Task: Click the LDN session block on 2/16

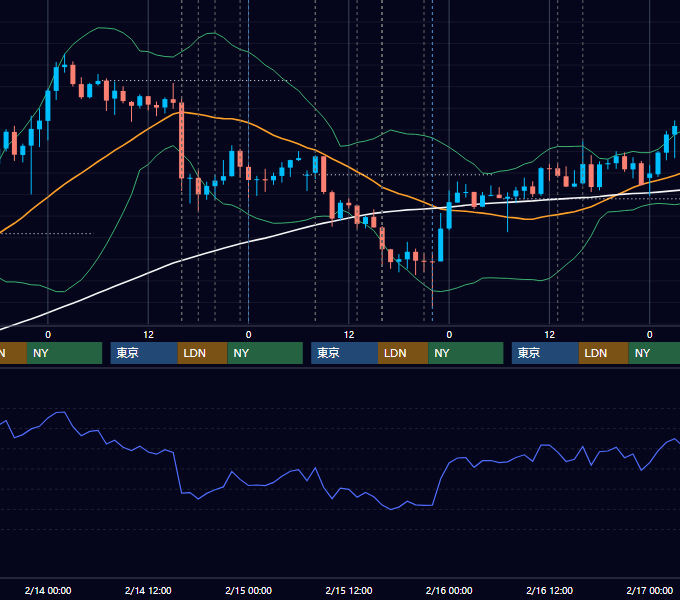Action: coord(604,353)
